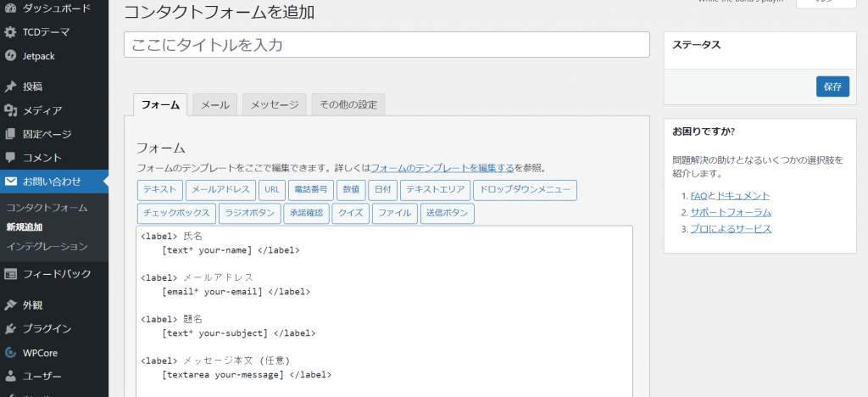Open the FAQ link
The width and height of the screenshot is (868, 397).
(698, 196)
